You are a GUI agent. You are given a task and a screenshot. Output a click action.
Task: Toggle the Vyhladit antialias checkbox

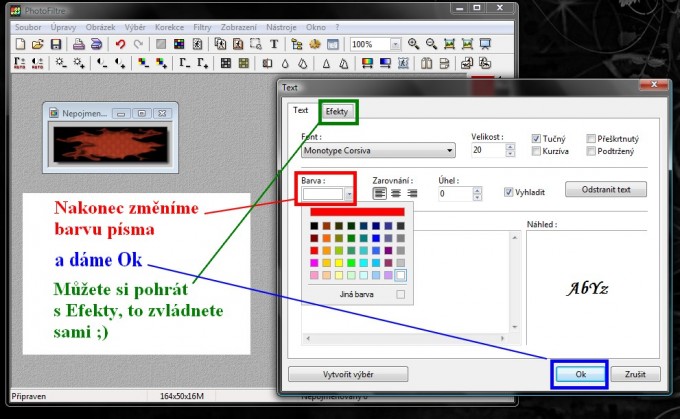(508, 192)
